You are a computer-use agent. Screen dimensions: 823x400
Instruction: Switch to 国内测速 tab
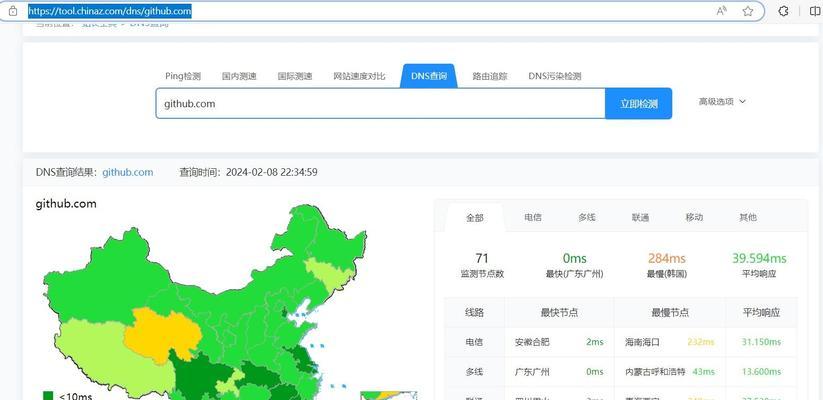pyautogui.click(x=239, y=76)
